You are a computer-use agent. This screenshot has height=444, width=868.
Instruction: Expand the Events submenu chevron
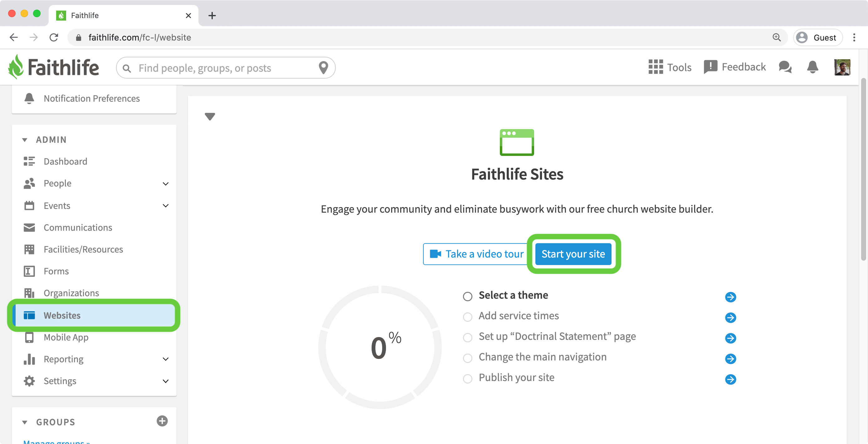click(165, 206)
